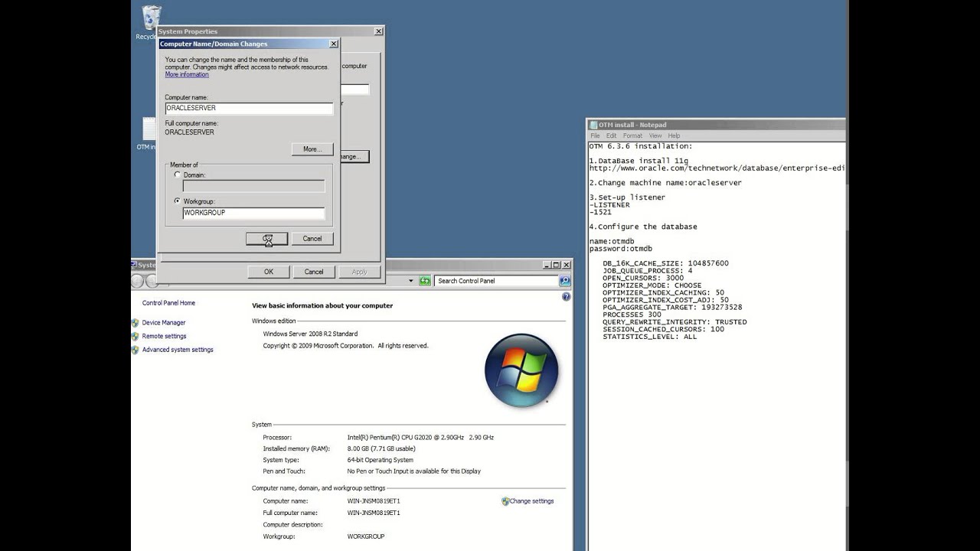
Task: Cancel the Computer Name/Domain Changes dialog
Action: tap(312, 239)
